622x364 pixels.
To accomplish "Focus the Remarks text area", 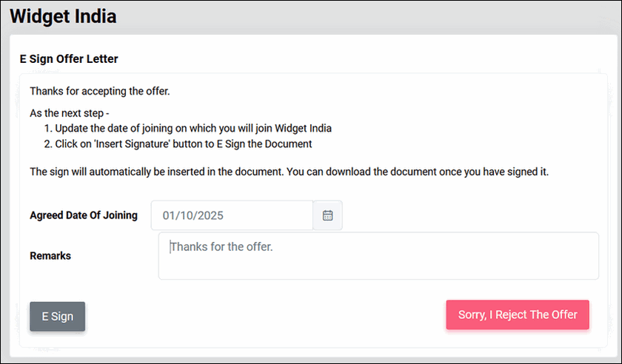I will tap(378, 256).
